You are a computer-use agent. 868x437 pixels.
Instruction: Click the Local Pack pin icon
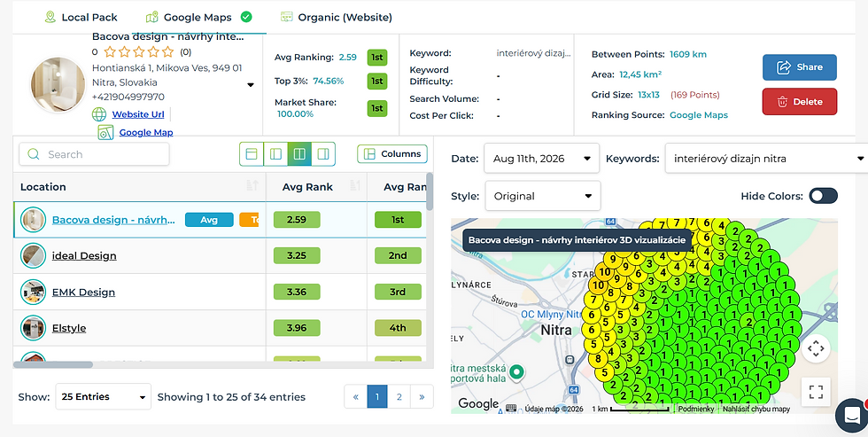50,17
